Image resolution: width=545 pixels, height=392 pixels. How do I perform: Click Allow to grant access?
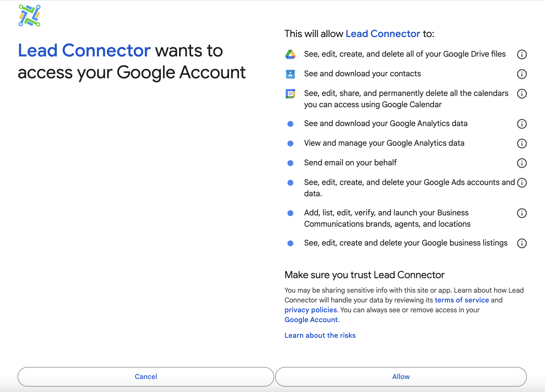401,377
